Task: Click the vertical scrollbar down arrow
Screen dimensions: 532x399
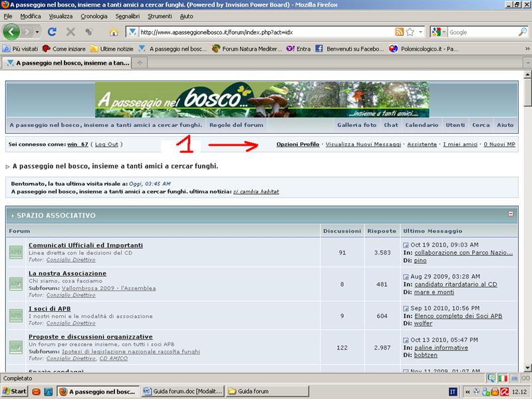Action: click(x=527, y=368)
